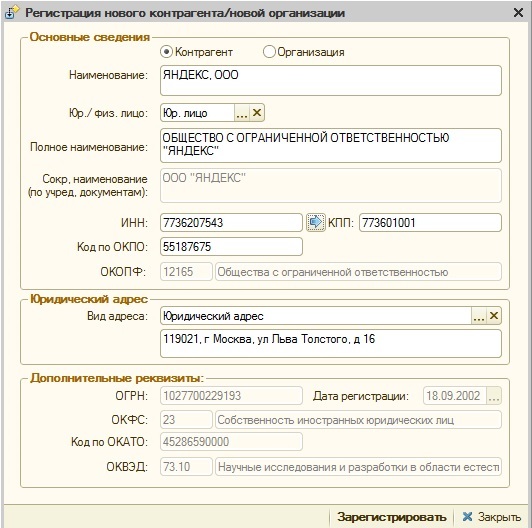Click the Сокр. наименование field

(x=331, y=185)
